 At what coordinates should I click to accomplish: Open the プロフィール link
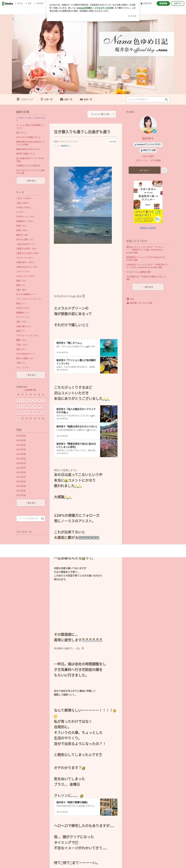(141, 160)
